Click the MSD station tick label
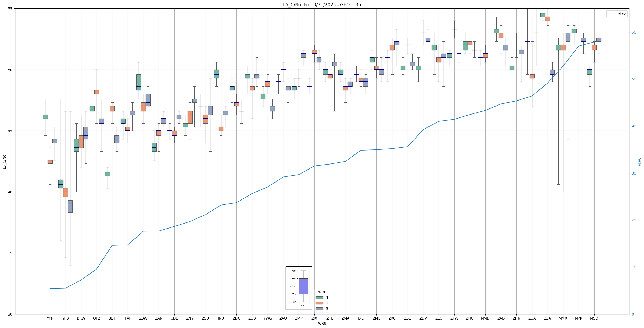Screen dimensions: 644x328 (594, 318)
